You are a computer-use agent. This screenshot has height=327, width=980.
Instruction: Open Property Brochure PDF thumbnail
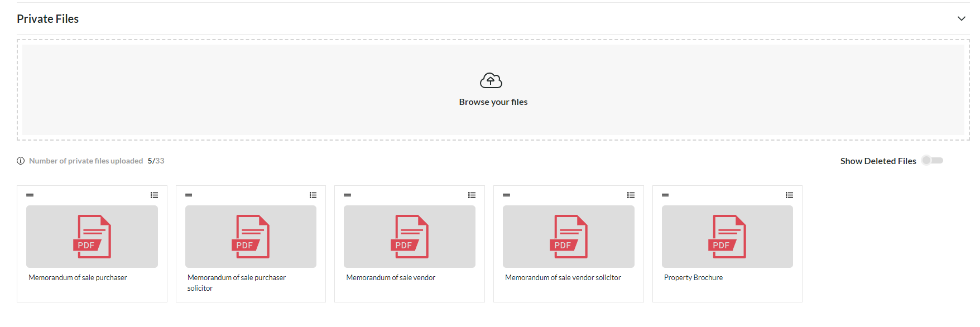tap(727, 237)
